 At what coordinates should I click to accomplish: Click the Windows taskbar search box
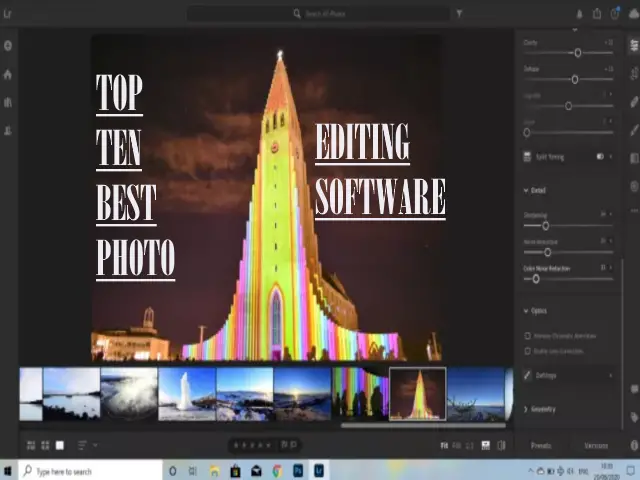(90, 471)
